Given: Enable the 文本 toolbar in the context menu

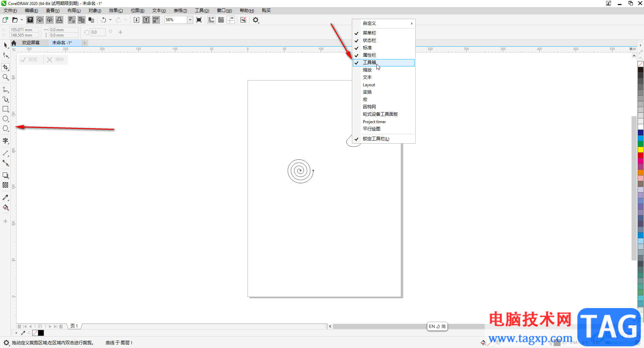Looking at the screenshot, I should click(x=384, y=77).
